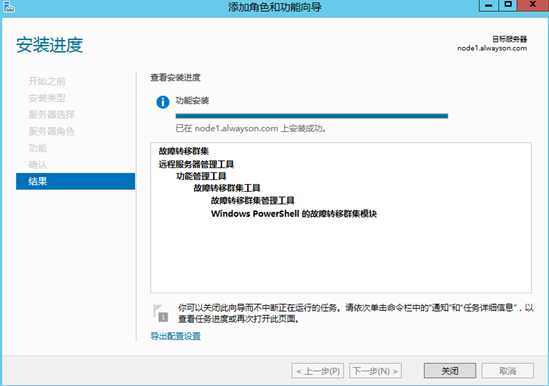Select the 结果 step in the sidebar
549x386 pixels.
(x=76, y=181)
